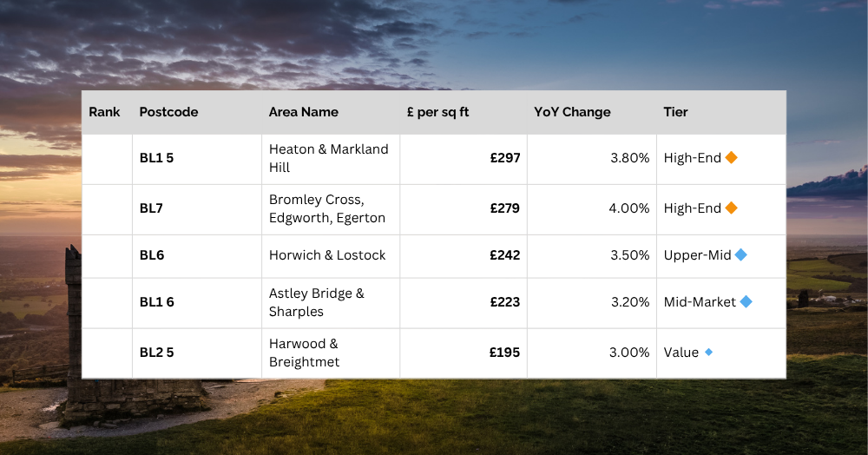
Task: Select the £ per sq ft header
Action: (x=437, y=112)
